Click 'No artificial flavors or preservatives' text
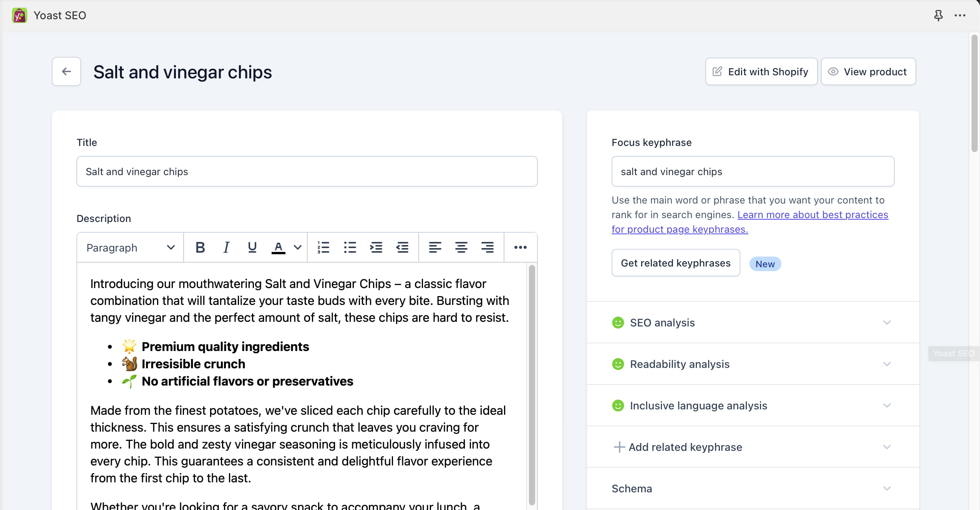The height and width of the screenshot is (510, 980). [x=247, y=381]
